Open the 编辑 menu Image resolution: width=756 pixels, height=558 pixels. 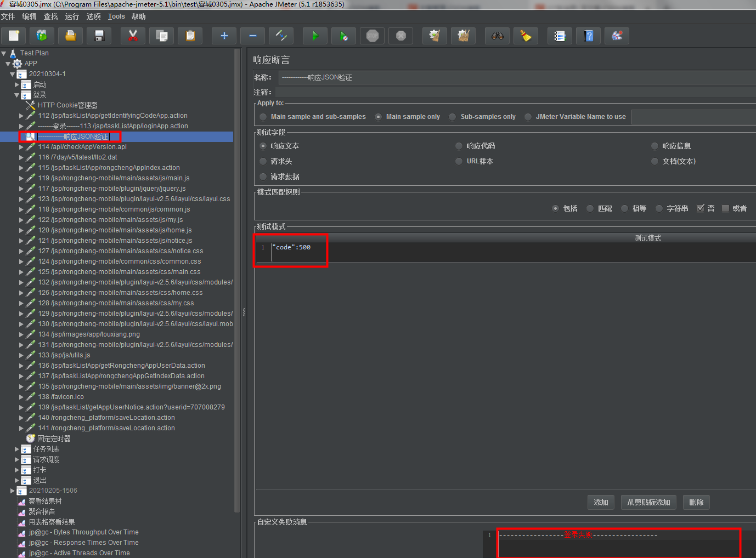coord(30,16)
